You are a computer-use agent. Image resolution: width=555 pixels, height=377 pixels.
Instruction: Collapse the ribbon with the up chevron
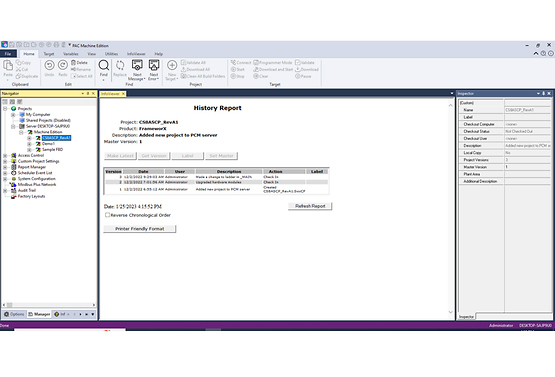(536, 54)
